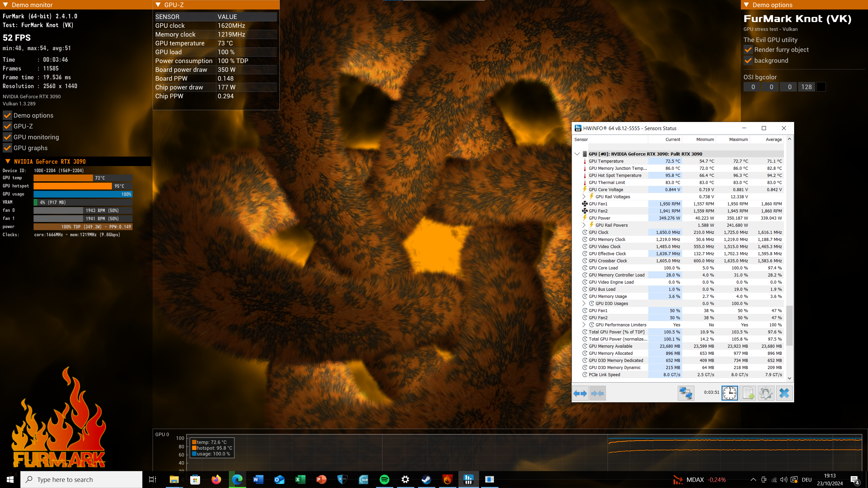Open the taskbar notification center
The image size is (868, 488).
point(855,479)
